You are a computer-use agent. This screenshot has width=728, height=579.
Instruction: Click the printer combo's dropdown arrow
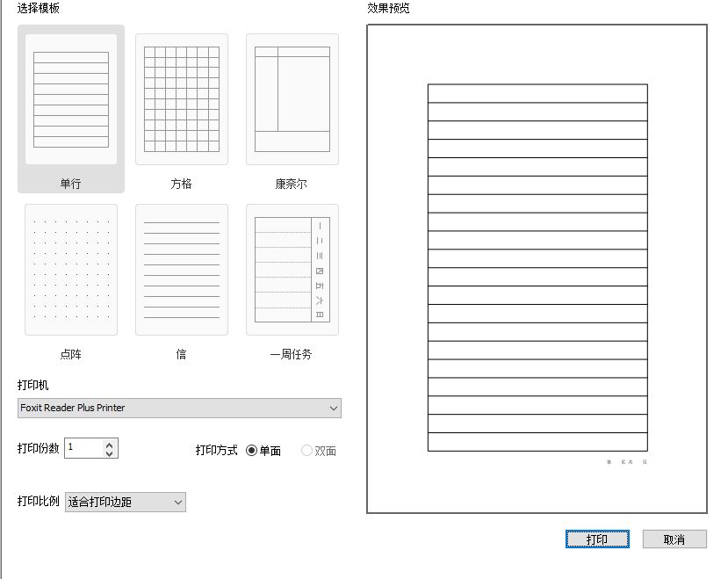coord(333,408)
